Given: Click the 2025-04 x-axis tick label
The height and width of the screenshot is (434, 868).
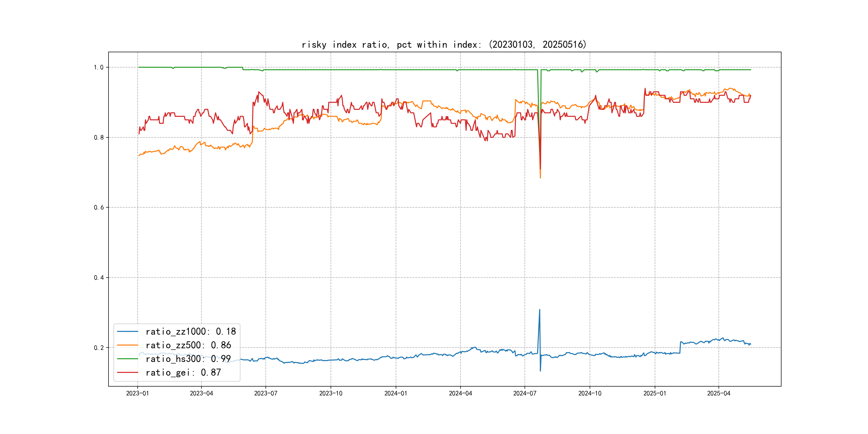Looking at the screenshot, I should pyautogui.click(x=719, y=393).
